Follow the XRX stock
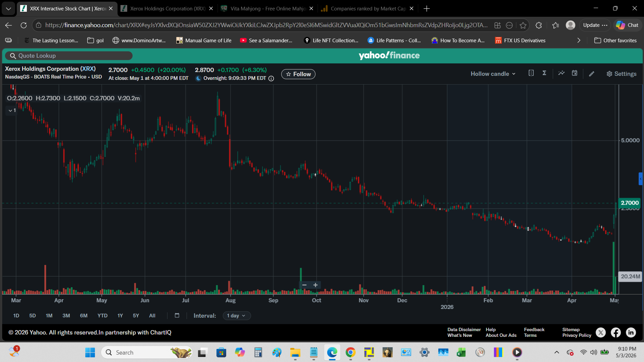644x362 pixels. [x=298, y=74]
